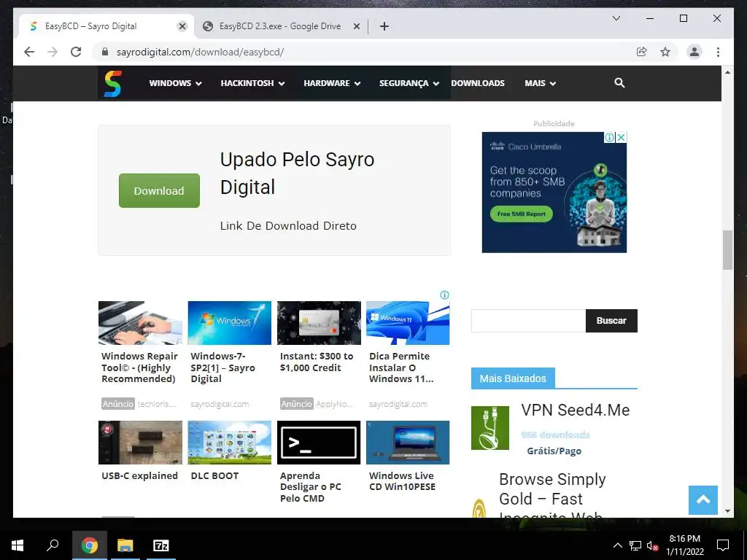The width and height of the screenshot is (747, 560).
Task: Click the ad choices icon above thumbnails
Action: pyautogui.click(x=444, y=295)
